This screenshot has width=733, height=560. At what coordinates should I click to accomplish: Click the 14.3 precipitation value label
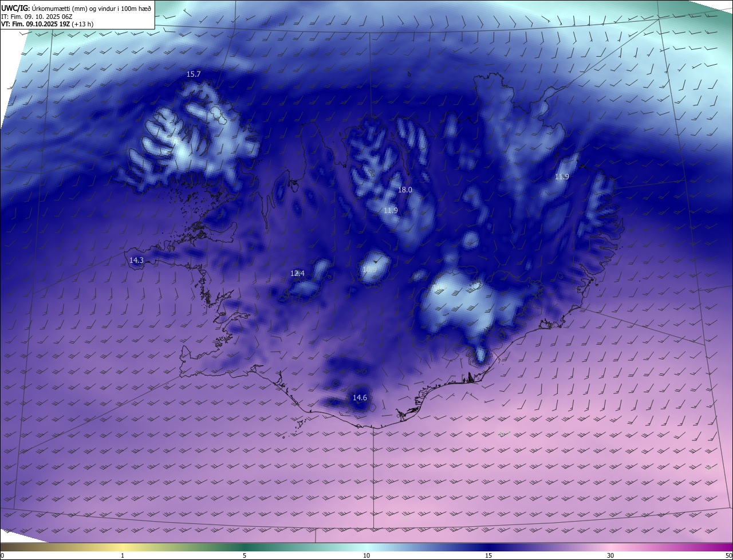click(136, 260)
